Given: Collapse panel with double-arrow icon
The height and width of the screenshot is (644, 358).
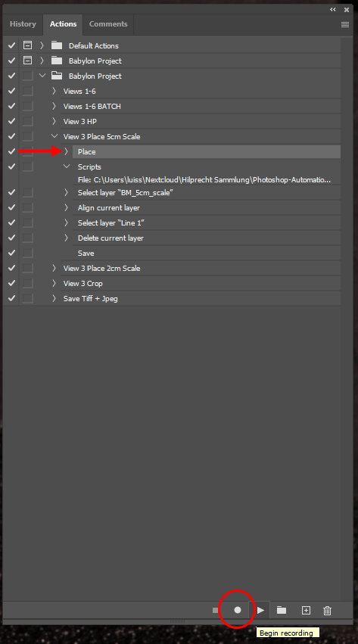Looking at the screenshot, I should (333, 9).
